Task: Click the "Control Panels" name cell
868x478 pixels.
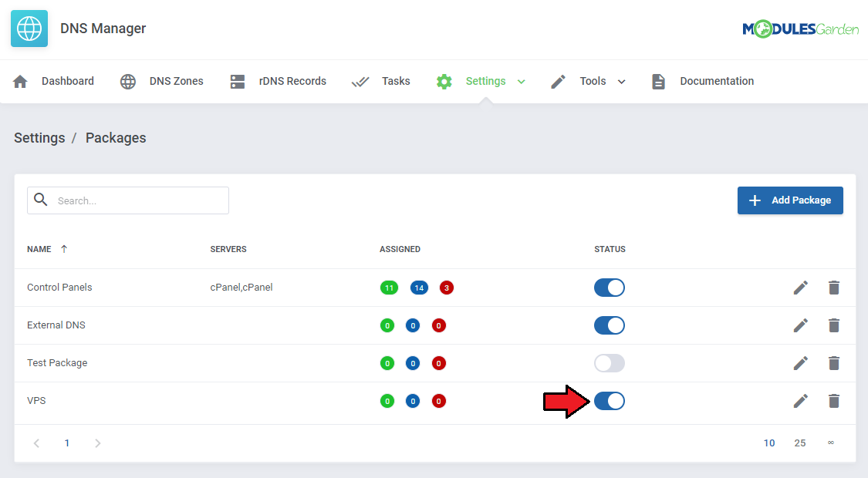Action: [x=59, y=287]
